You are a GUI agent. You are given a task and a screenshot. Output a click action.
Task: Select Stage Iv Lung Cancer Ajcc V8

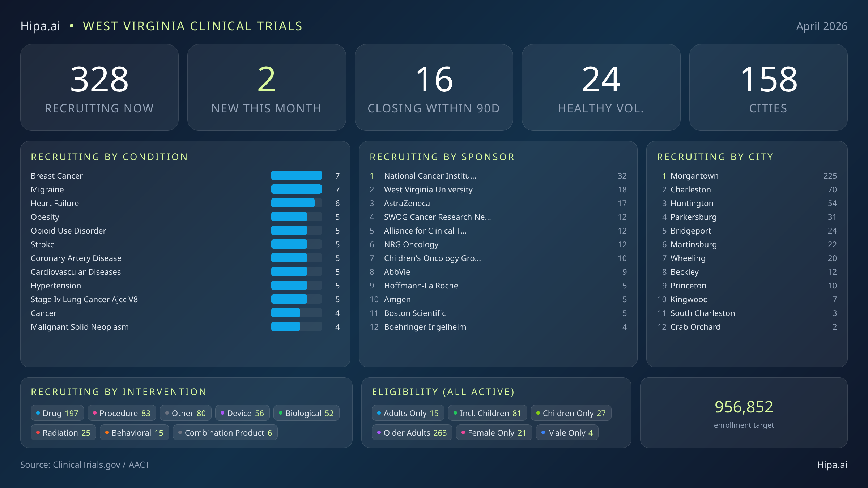(x=84, y=299)
